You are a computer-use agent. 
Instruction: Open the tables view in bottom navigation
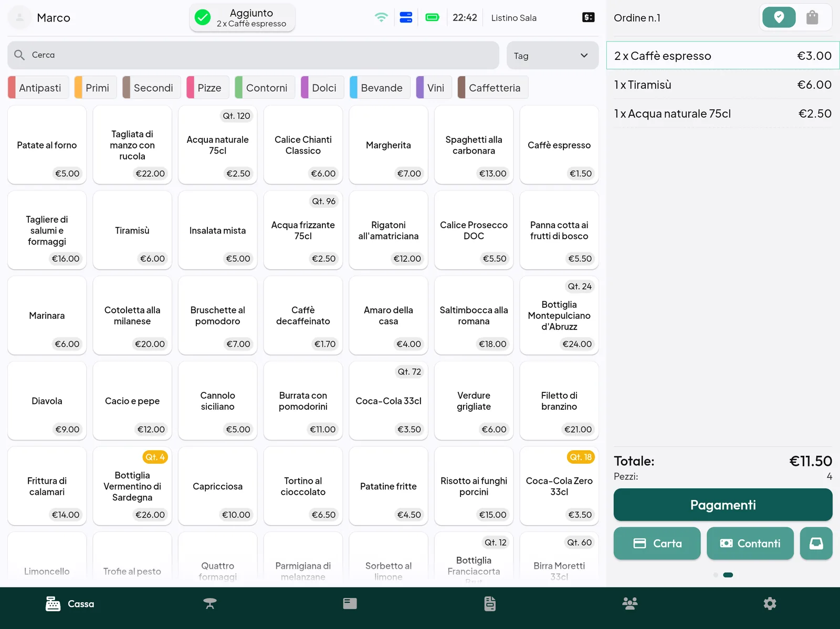coord(210,604)
